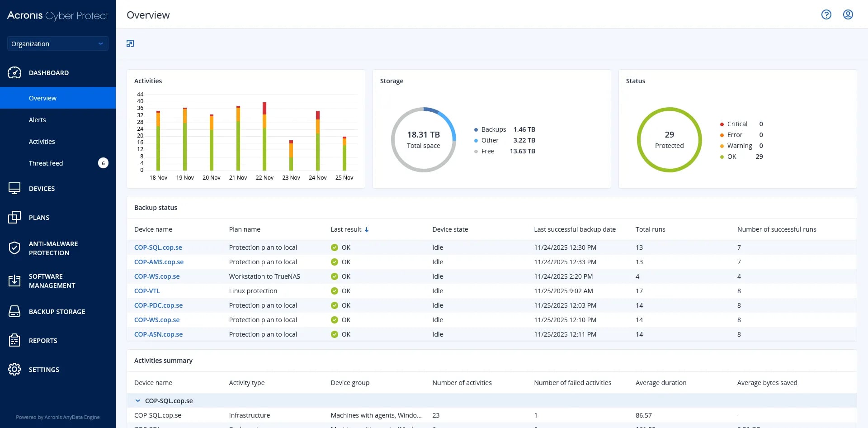This screenshot has height=428, width=868.
Task: Open the Plans section
Action: (x=39, y=218)
